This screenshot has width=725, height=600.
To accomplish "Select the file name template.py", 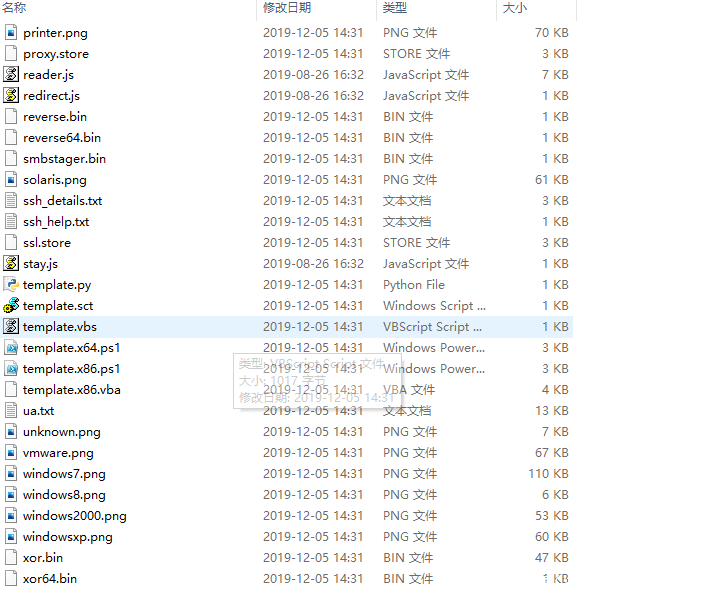I will click(x=57, y=285).
